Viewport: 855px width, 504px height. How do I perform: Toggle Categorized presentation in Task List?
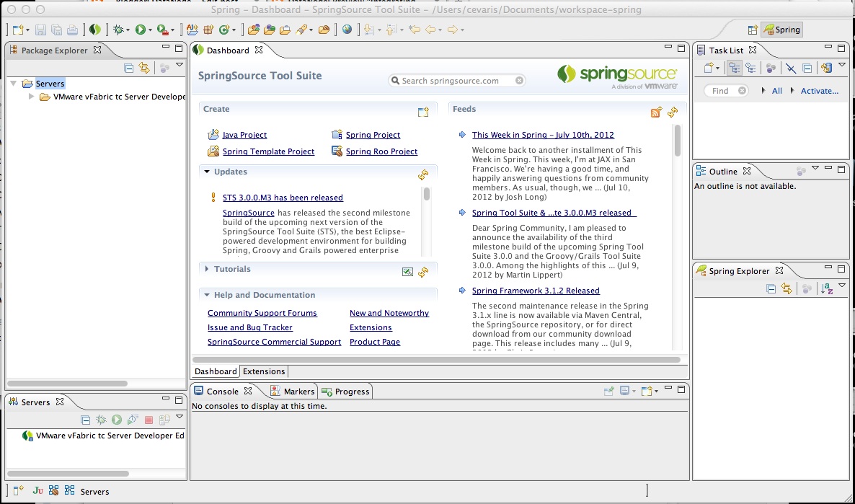click(x=735, y=68)
